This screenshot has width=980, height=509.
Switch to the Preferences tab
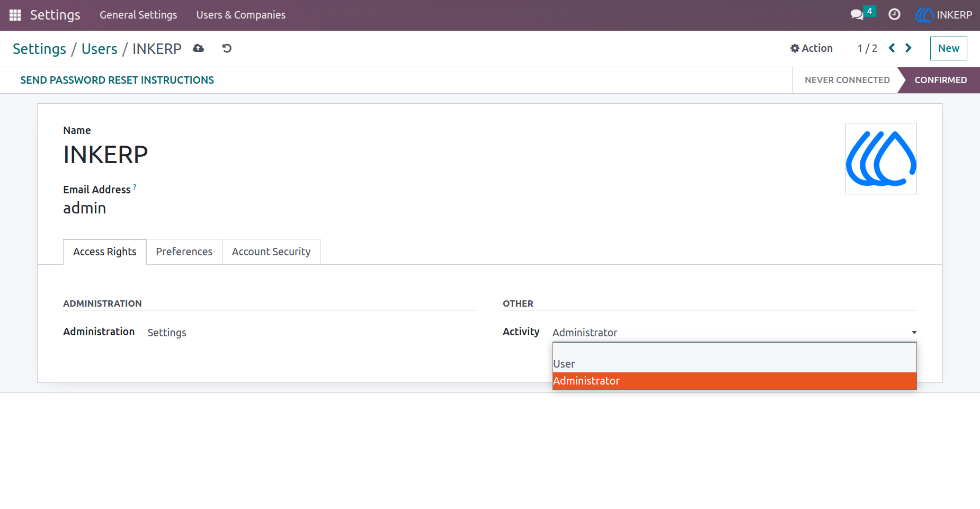(x=184, y=252)
